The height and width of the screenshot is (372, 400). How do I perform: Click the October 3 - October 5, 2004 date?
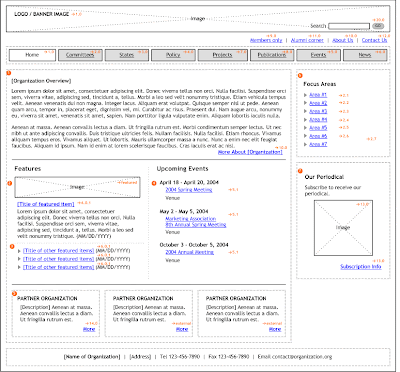click(194, 245)
